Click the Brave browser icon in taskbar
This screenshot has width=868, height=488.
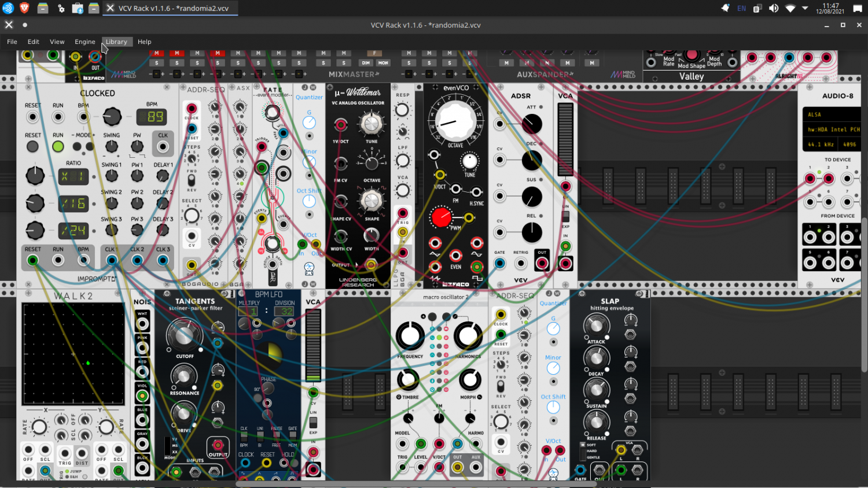click(x=24, y=8)
